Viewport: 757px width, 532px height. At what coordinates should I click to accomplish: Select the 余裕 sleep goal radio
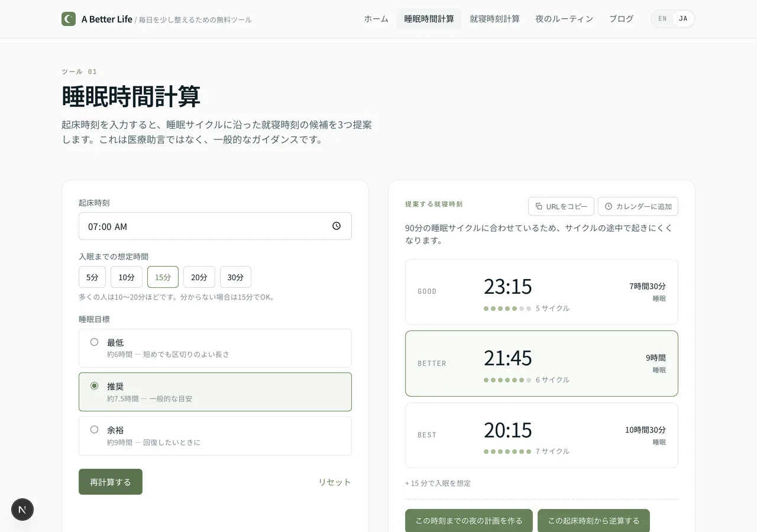click(x=94, y=430)
